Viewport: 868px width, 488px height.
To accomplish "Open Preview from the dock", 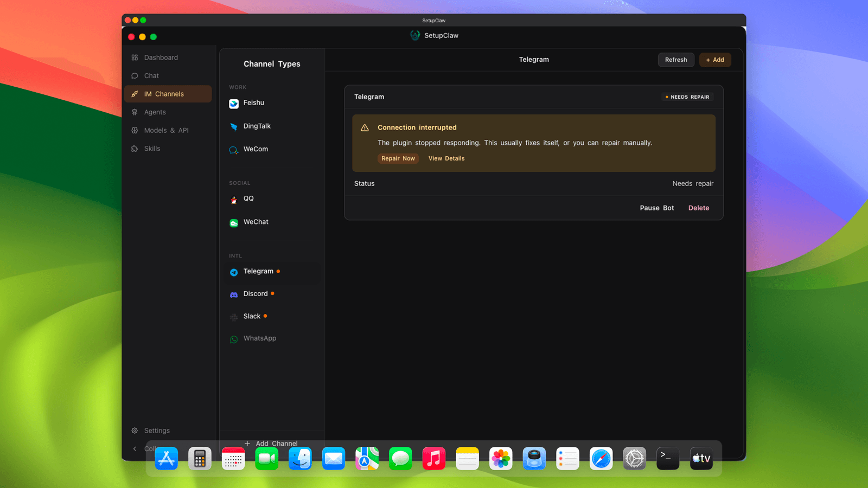I will (534, 459).
